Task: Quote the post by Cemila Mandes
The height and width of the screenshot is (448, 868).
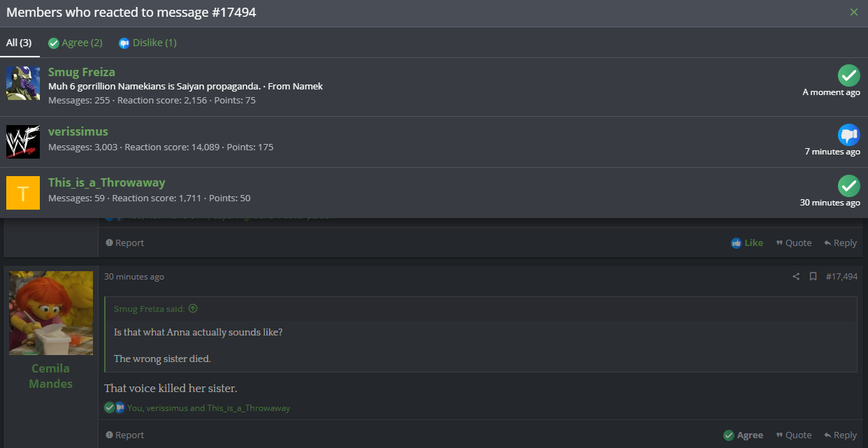Action: [x=793, y=435]
